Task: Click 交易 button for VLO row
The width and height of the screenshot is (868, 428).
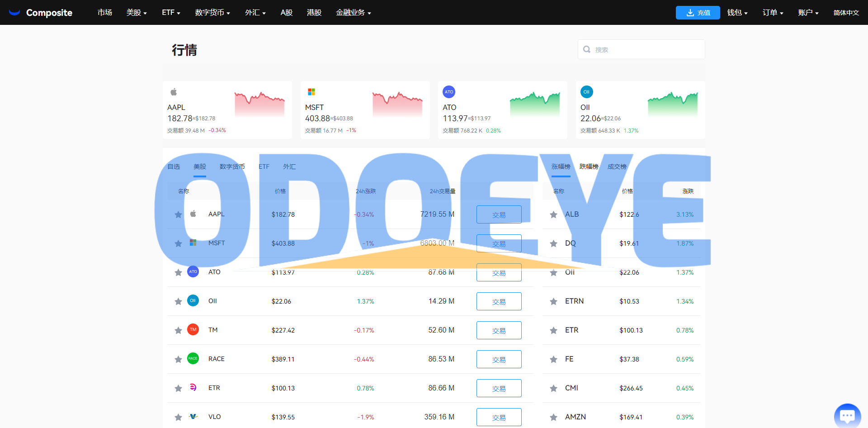Action: 499,417
